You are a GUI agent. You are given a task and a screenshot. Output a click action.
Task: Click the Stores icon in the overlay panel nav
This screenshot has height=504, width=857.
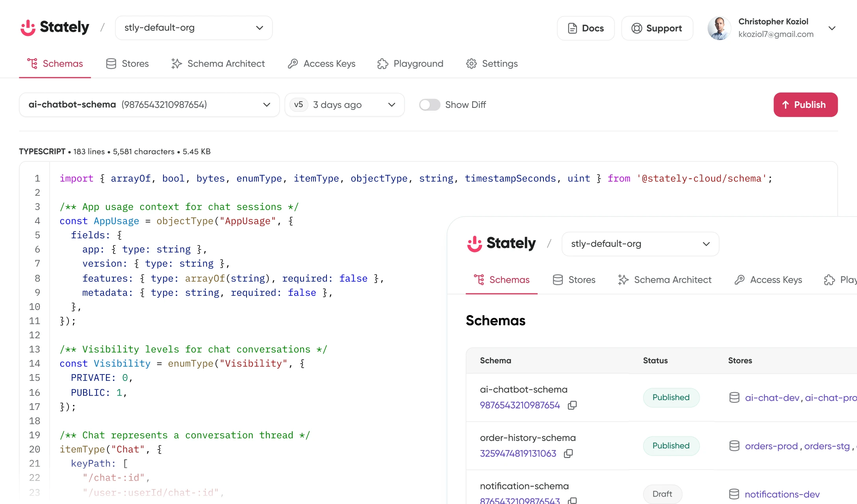coord(558,280)
